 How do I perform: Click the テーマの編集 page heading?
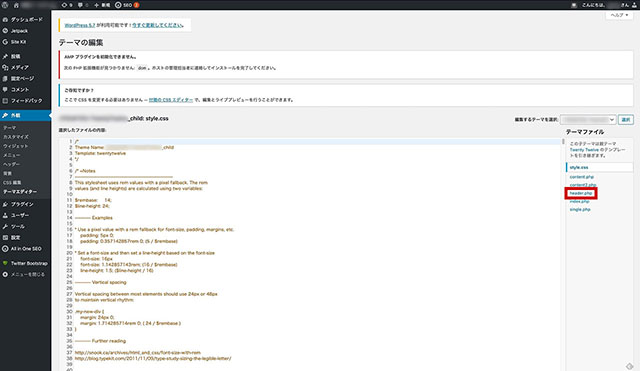(x=80, y=42)
